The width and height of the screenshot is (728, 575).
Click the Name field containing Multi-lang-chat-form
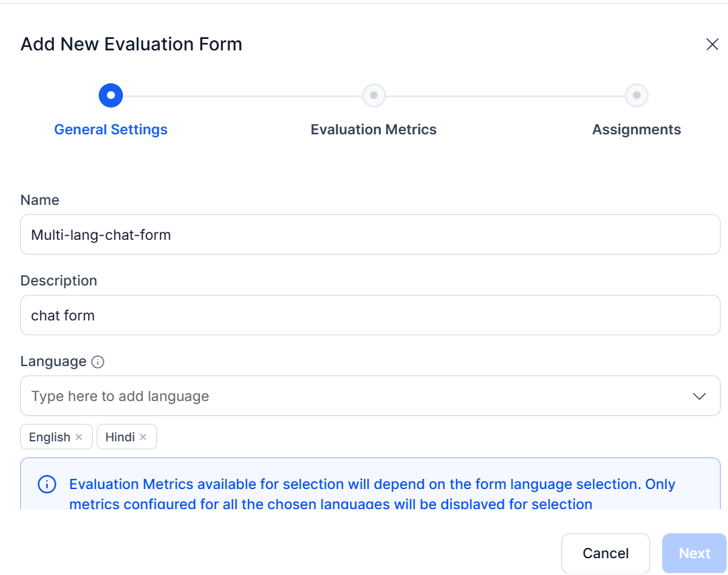pyautogui.click(x=370, y=234)
